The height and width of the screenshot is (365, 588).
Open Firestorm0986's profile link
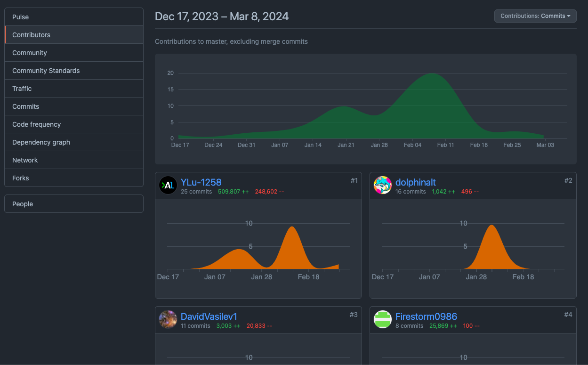coord(426,316)
